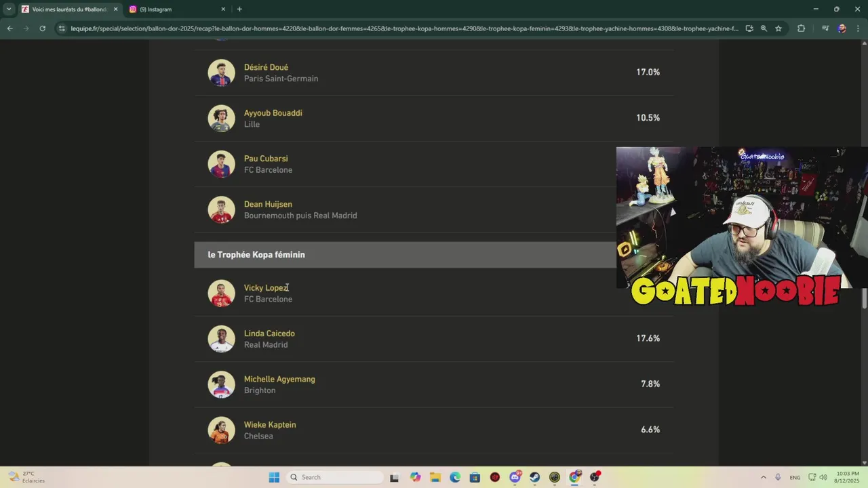Open Microsoft Store from the taskbar

(475, 477)
